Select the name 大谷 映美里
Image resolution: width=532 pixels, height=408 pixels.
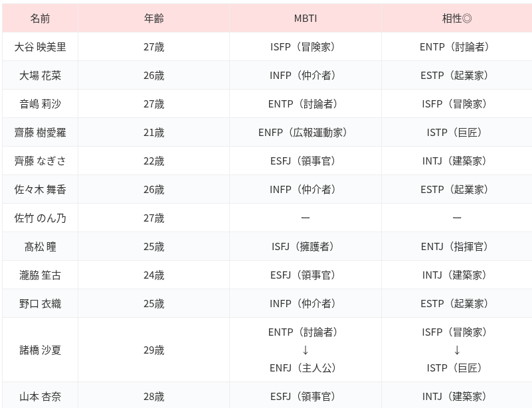pyautogui.click(x=40, y=47)
